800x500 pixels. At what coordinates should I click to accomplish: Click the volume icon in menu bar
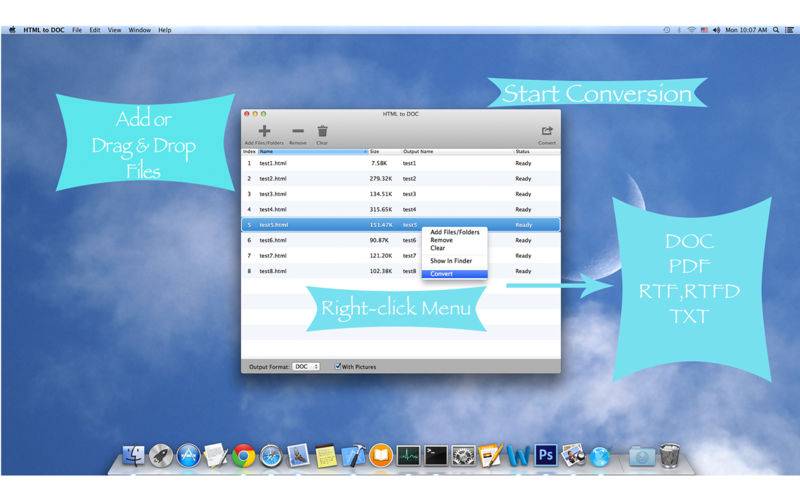[x=716, y=30]
